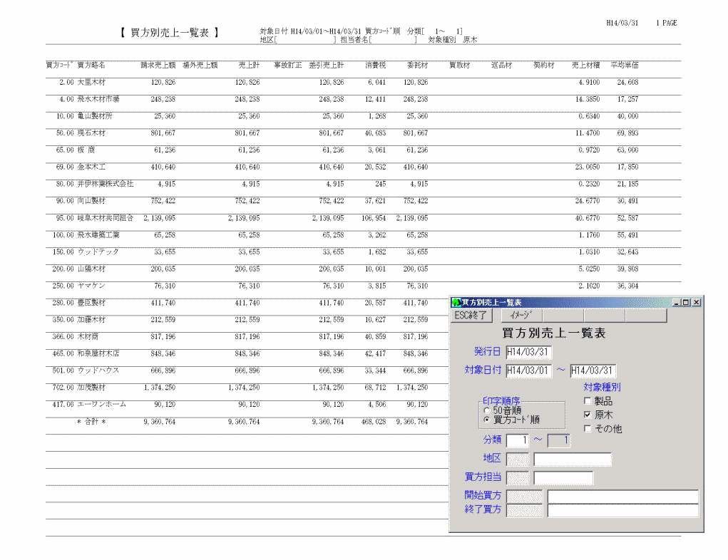The width and height of the screenshot is (728, 560).
Task: Click buyer name 板 商
Action: pyautogui.click(x=86, y=150)
